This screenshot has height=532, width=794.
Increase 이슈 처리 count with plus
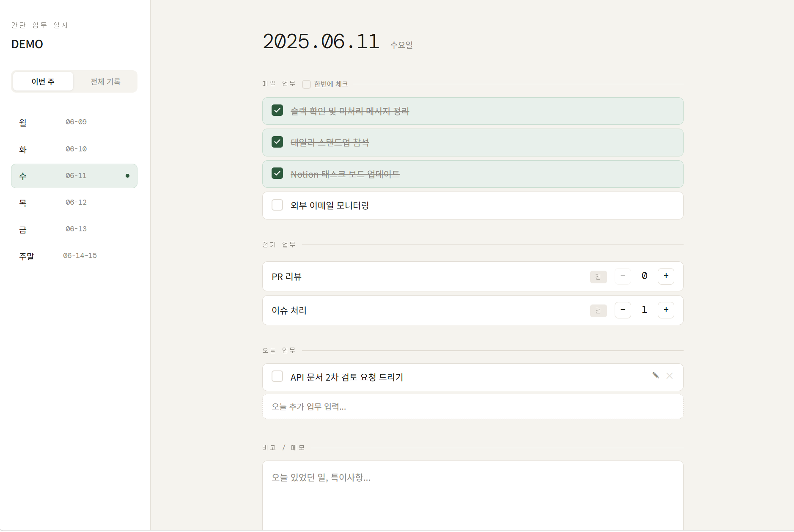point(666,310)
